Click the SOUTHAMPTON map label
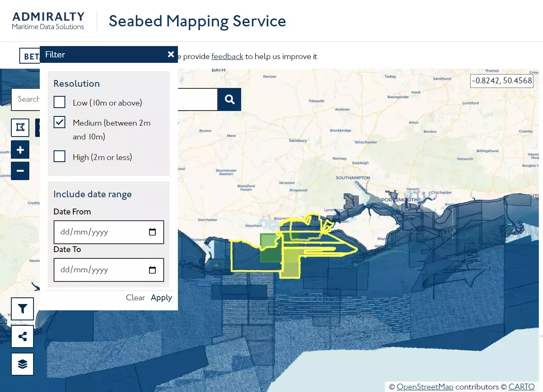This screenshot has width=543, height=392. pyautogui.click(x=353, y=178)
